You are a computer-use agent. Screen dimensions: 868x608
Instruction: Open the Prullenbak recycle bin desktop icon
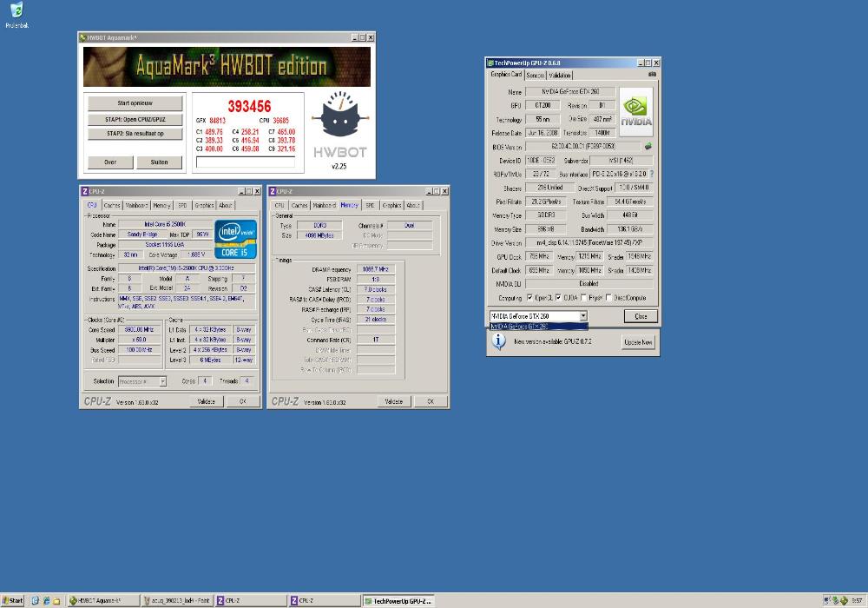tap(17, 15)
